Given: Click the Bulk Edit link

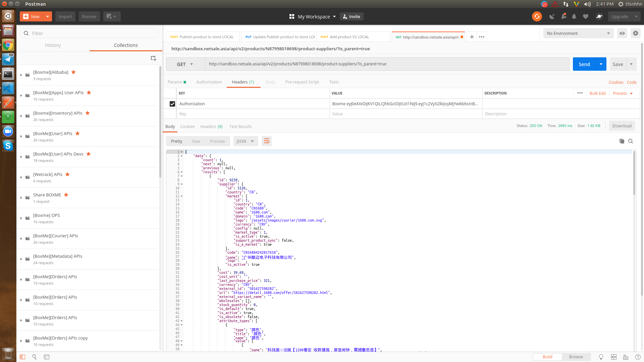Looking at the screenshot, I should pyautogui.click(x=598, y=94).
